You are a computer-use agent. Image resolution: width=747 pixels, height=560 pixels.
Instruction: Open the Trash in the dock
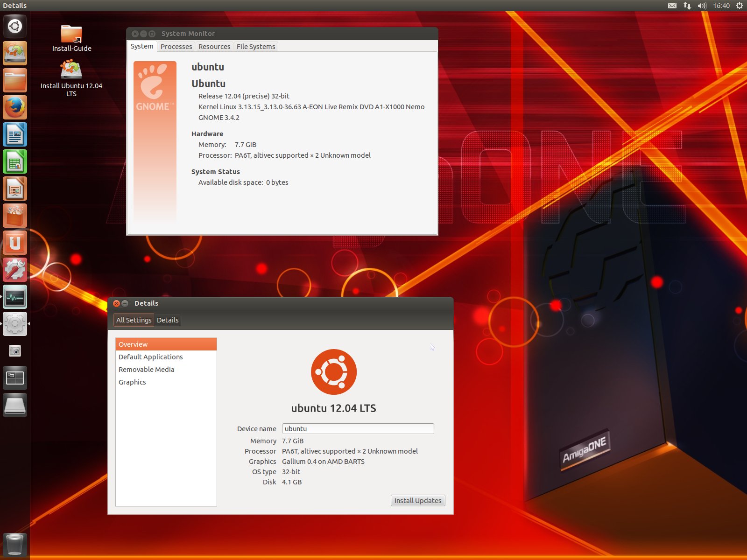coord(15,545)
